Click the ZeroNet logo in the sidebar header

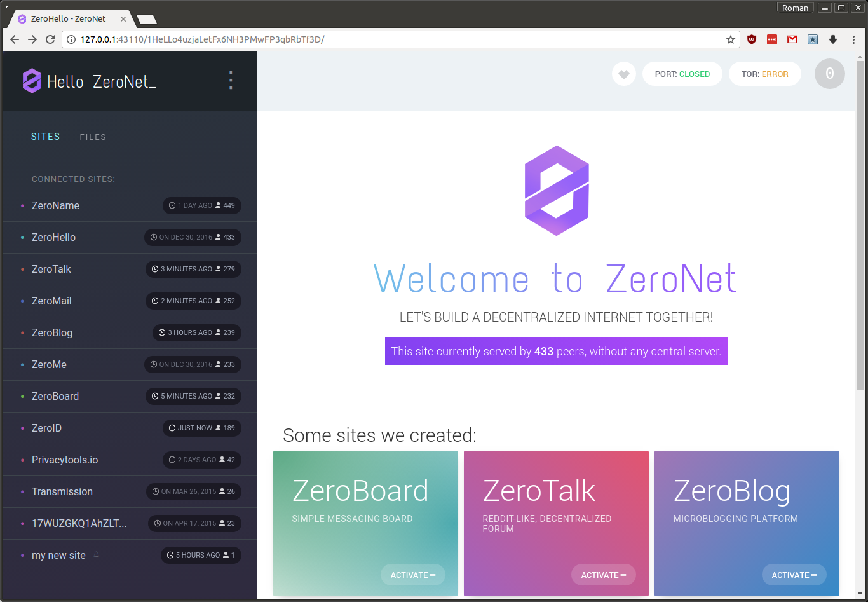tap(32, 80)
